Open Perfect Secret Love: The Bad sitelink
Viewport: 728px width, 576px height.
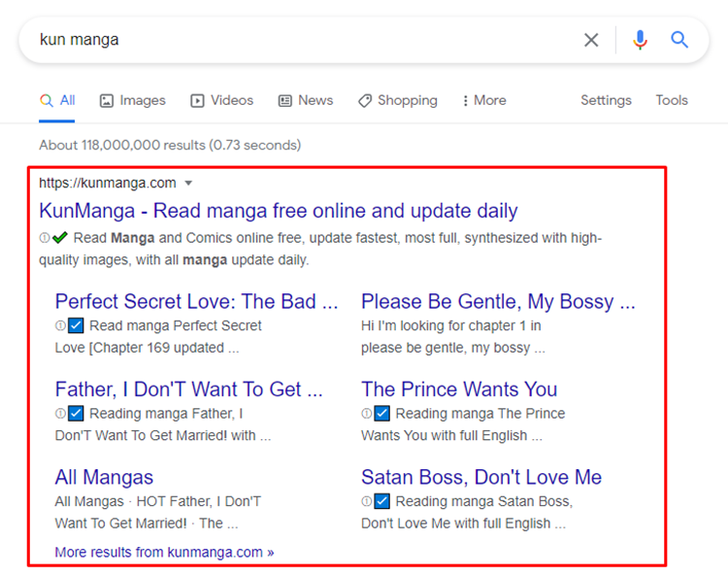(196, 301)
